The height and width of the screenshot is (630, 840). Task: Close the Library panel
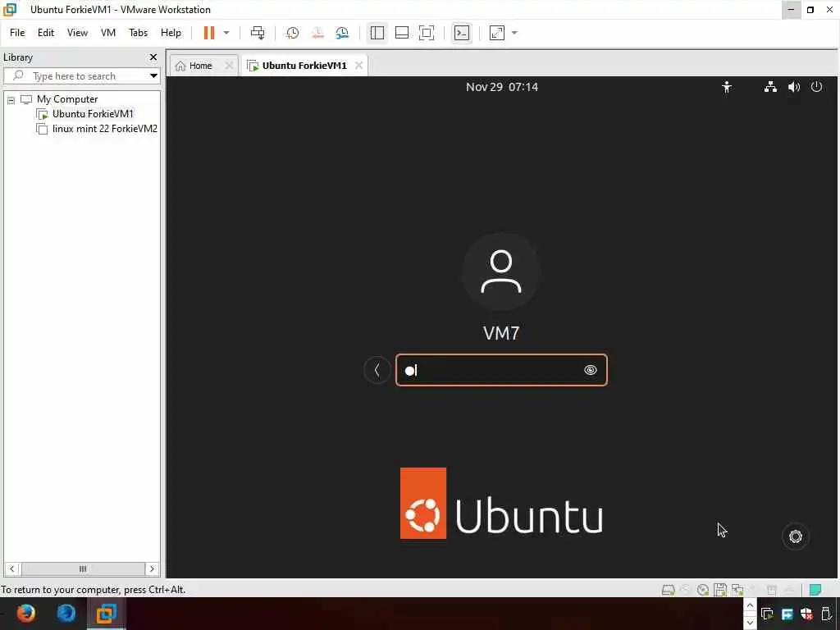point(153,57)
